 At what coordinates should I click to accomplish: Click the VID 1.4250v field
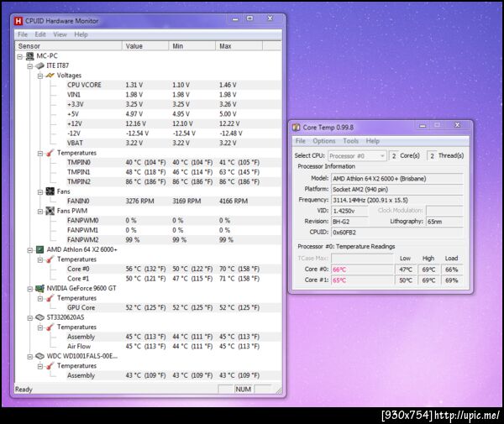coord(349,211)
